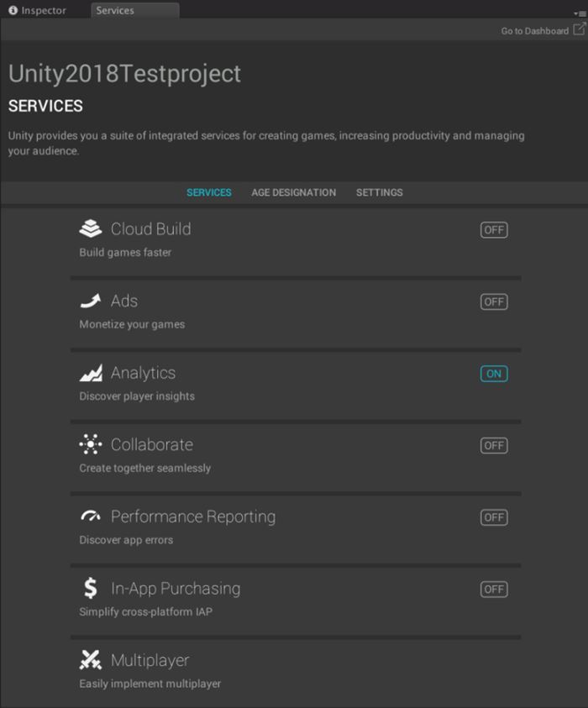The width and height of the screenshot is (588, 708).
Task: Click the Collaborate nodes icon
Action: 91,444
